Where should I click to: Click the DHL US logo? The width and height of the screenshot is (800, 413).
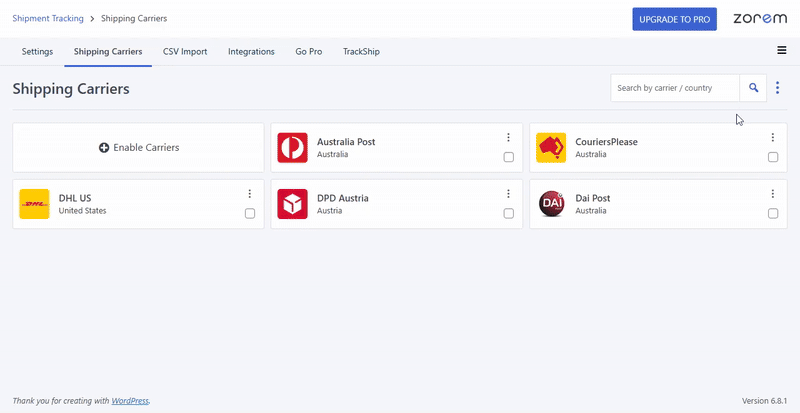34,204
